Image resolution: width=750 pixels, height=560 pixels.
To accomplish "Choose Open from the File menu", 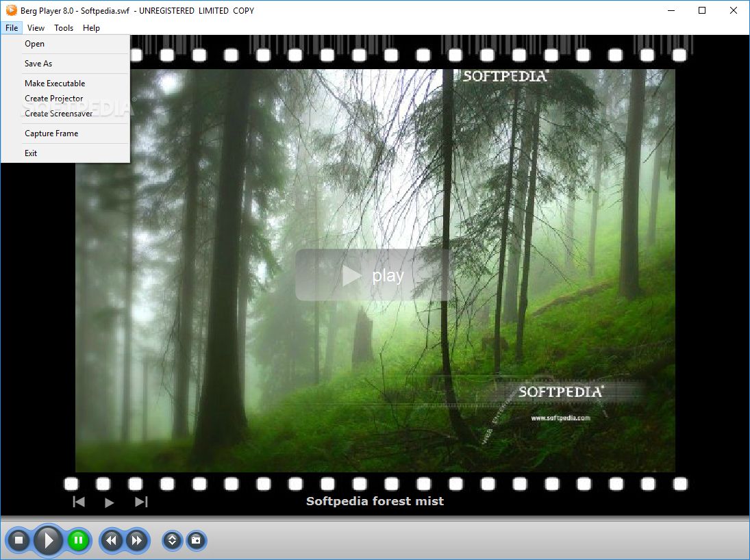I will click(x=66, y=44).
